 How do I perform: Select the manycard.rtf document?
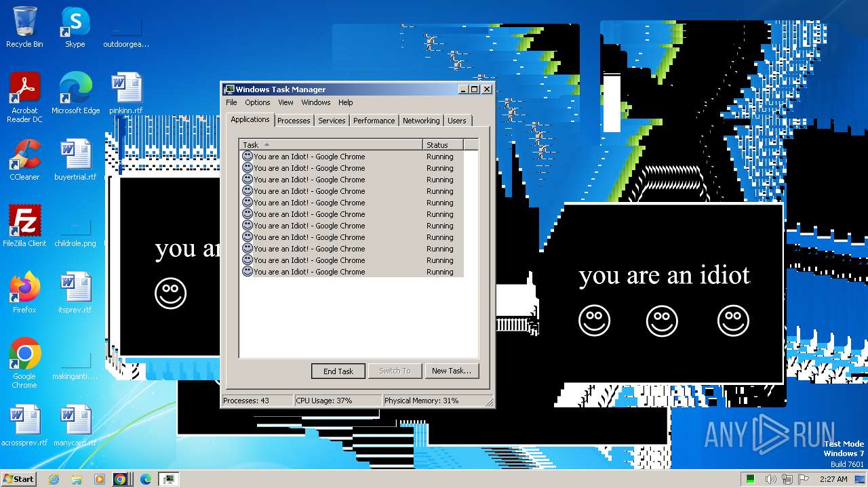pos(75,426)
